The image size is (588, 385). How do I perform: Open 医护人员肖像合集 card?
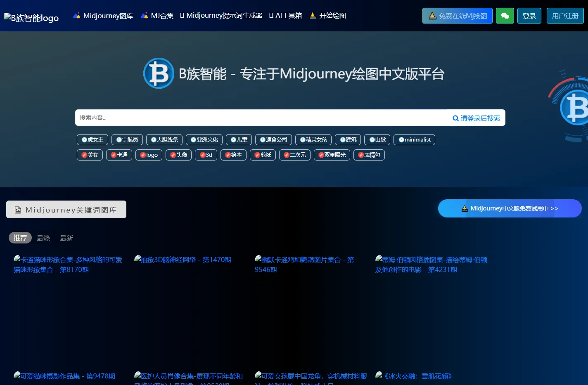tap(189, 378)
